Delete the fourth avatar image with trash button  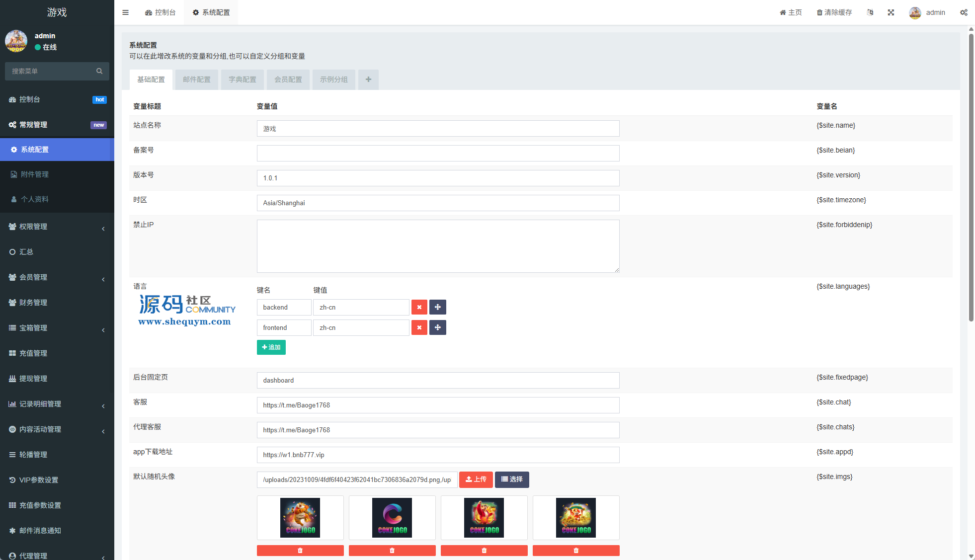click(576, 550)
